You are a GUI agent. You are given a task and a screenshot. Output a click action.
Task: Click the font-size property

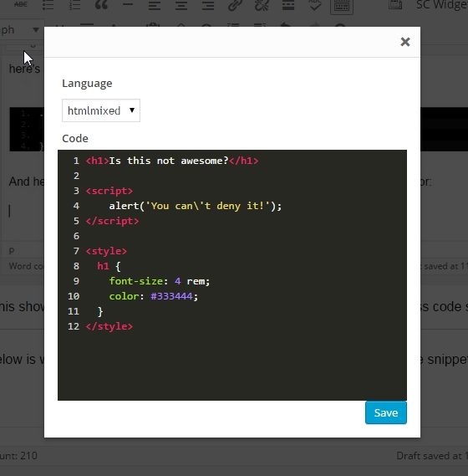(136, 281)
